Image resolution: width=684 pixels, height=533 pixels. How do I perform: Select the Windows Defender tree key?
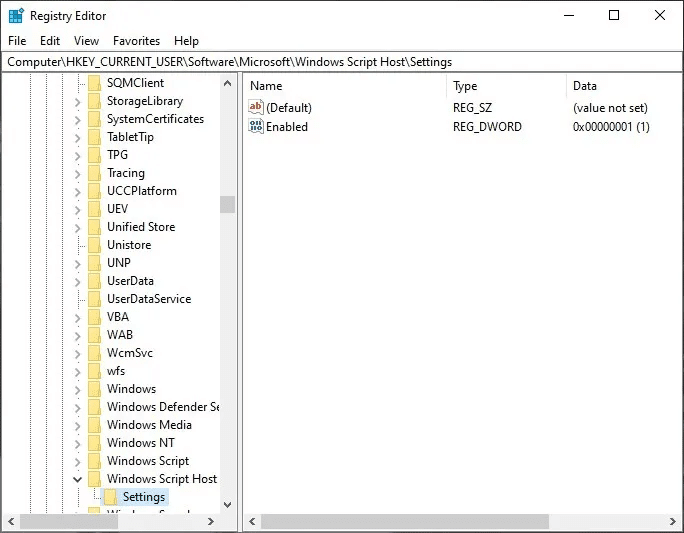162,407
